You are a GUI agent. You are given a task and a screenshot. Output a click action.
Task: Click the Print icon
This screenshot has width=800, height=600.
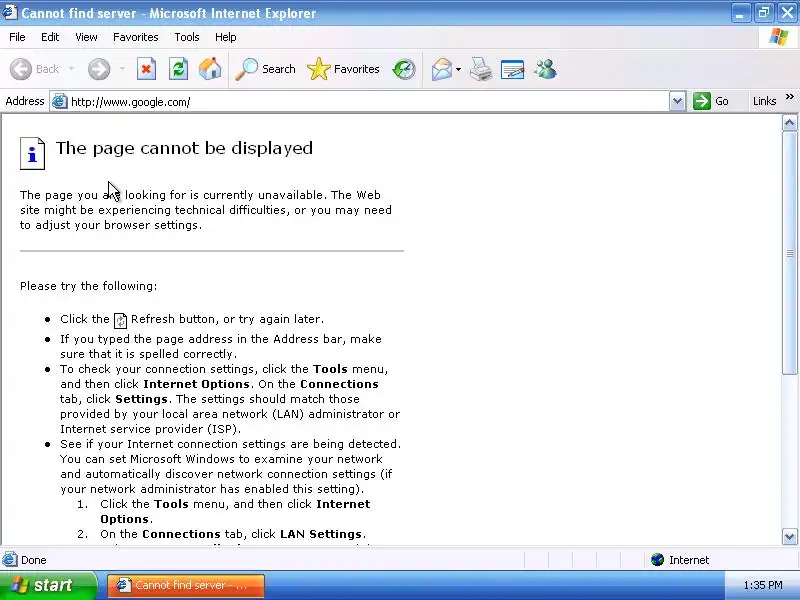point(481,69)
